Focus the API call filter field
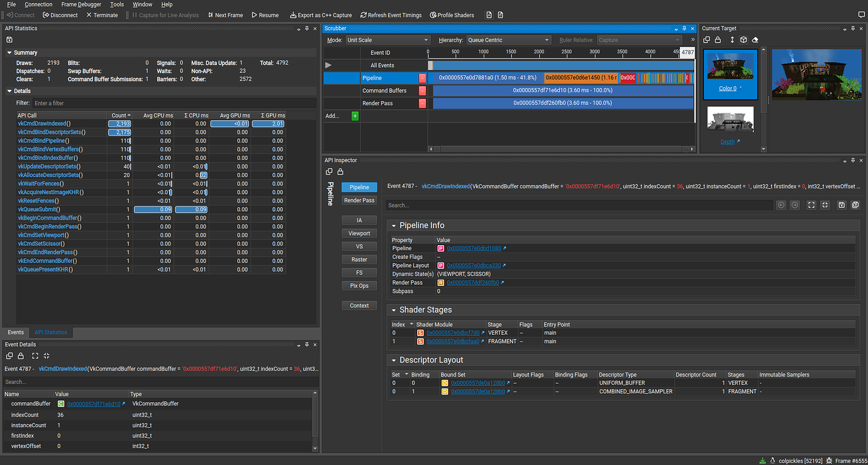The height and width of the screenshot is (465, 868). click(x=174, y=103)
